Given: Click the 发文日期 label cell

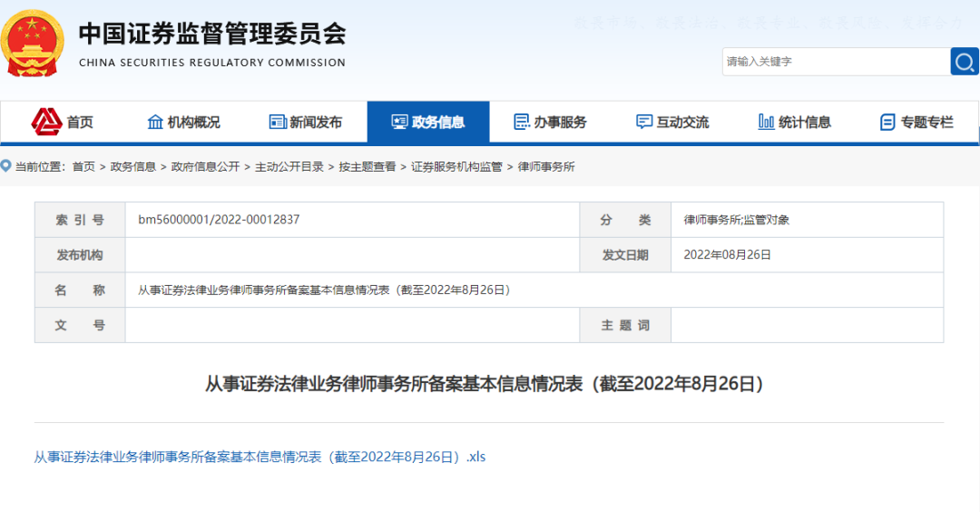Looking at the screenshot, I should (x=625, y=254).
